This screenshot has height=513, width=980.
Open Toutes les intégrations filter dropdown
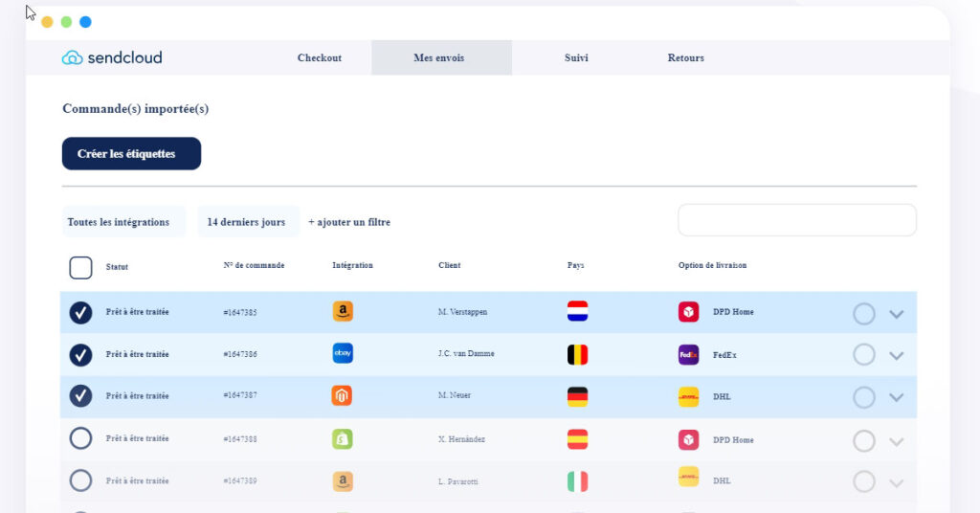(123, 222)
